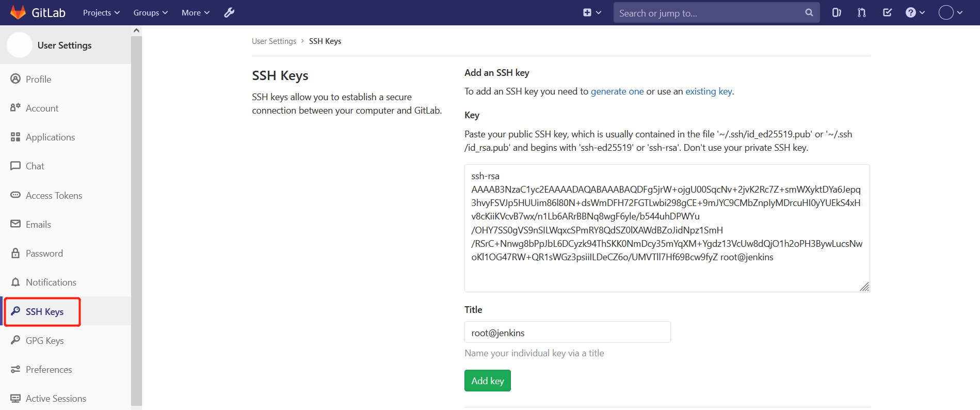This screenshot has height=410, width=980.
Task: Expand the Projects menu
Action: 101,12
